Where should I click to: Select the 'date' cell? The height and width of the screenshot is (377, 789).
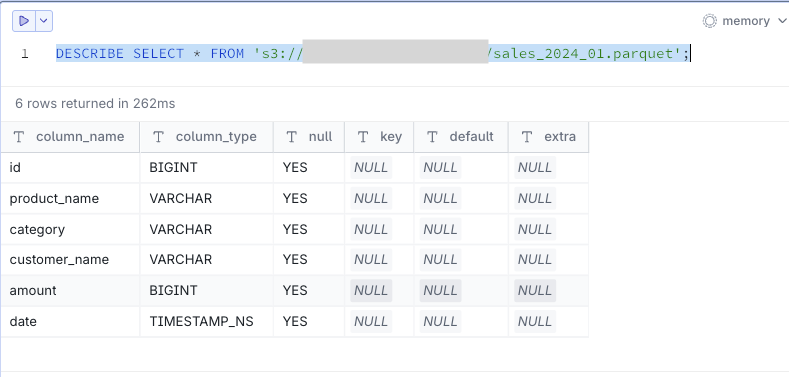70,321
